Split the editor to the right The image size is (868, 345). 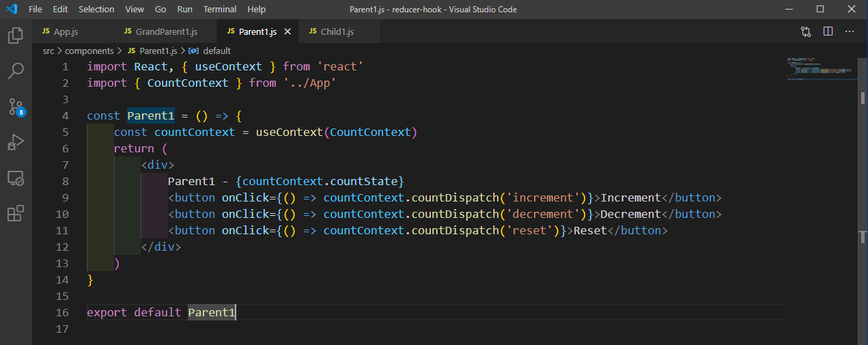click(x=828, y=31)
